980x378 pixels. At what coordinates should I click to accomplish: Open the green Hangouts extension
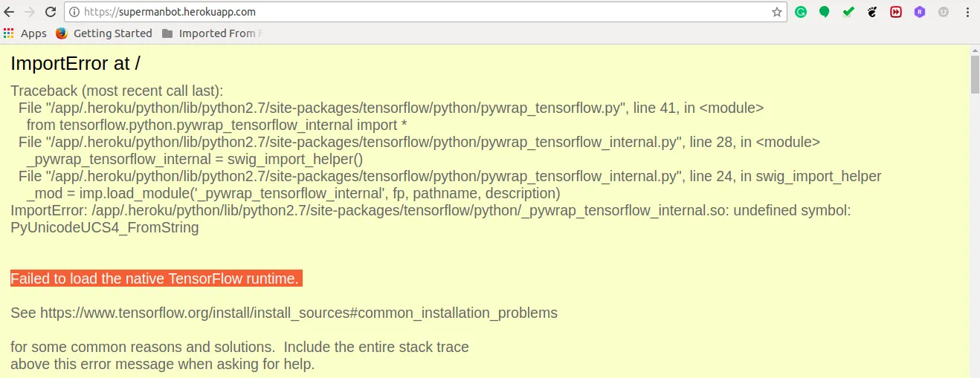coord(825,12)
